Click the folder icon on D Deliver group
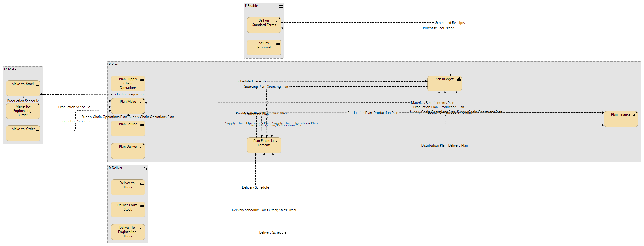Screen dimensions: 644x246 [x=145, y=168]
